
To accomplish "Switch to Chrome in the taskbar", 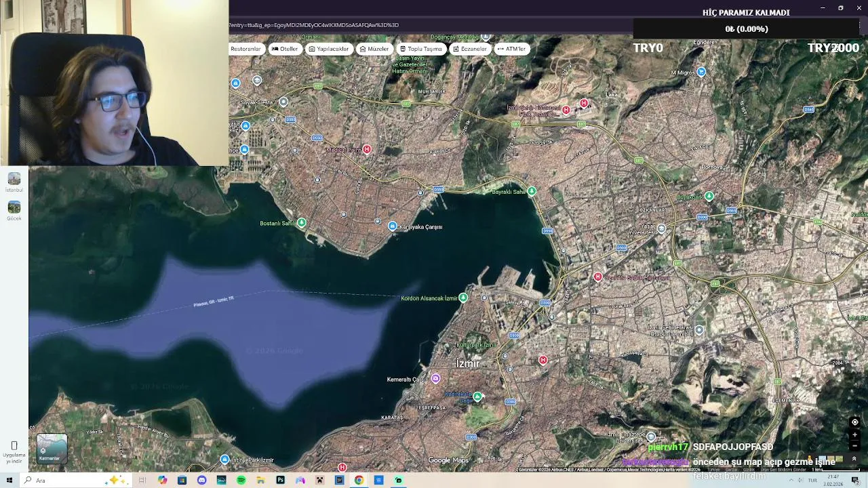I will (x=359, y=480).
